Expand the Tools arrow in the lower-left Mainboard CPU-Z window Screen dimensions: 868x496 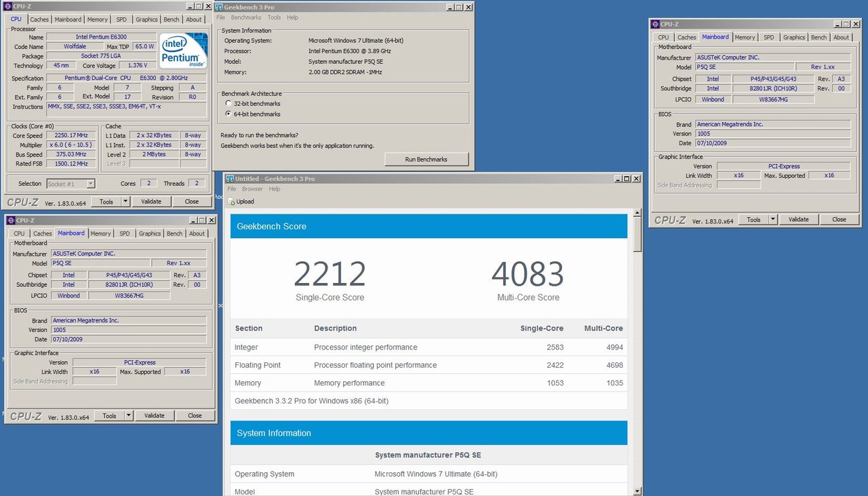click(128, 416)
